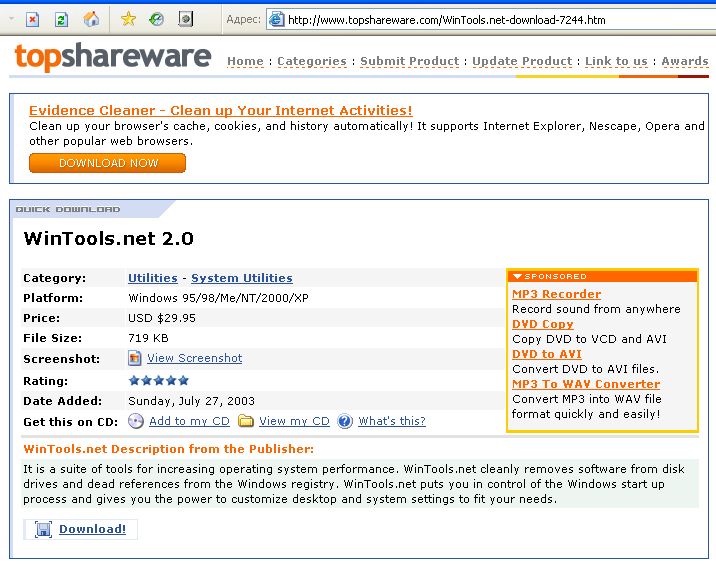Click the topshareware logo
Viewport: 716px width, 567px height.
click(112, 57)
